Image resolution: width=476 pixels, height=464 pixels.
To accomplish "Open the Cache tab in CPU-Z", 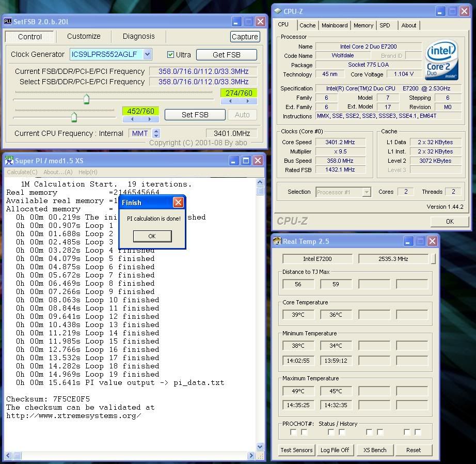I will [307, 25].
